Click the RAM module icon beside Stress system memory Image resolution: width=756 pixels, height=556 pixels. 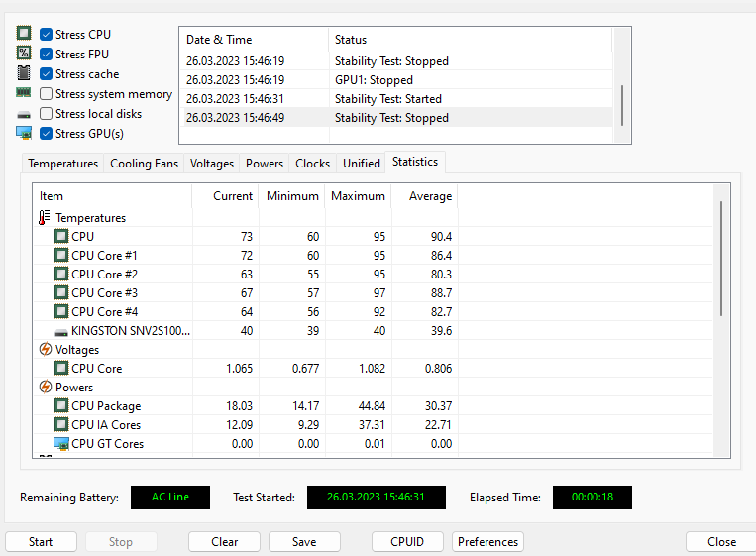coord(24,92)
